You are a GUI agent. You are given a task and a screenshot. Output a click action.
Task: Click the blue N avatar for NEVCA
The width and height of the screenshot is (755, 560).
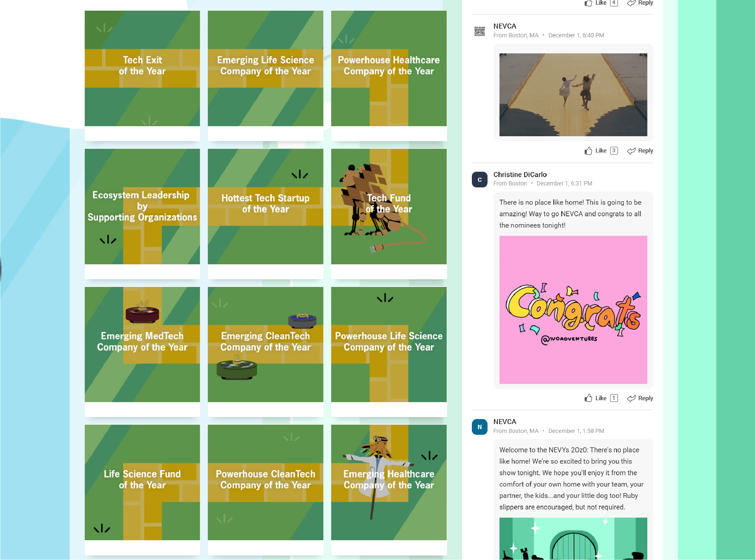[x=479, y=427]
